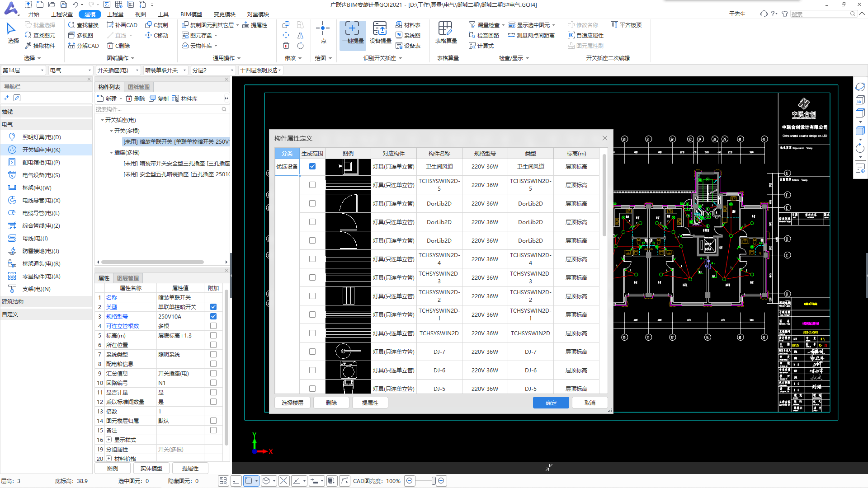Open the 系统图 tool
868x488 pixels.
(408, 35)
